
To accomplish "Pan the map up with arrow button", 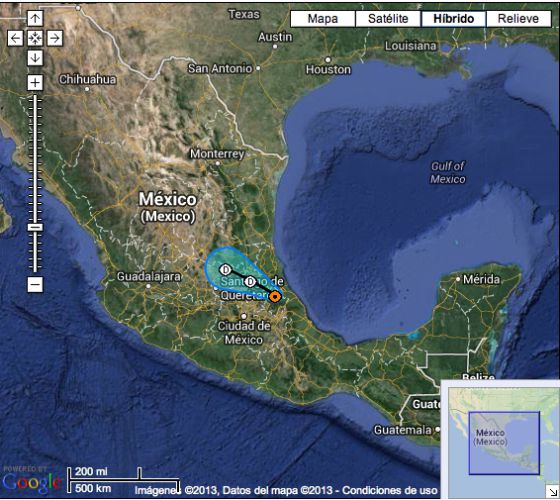I will [x=35, y=18].
